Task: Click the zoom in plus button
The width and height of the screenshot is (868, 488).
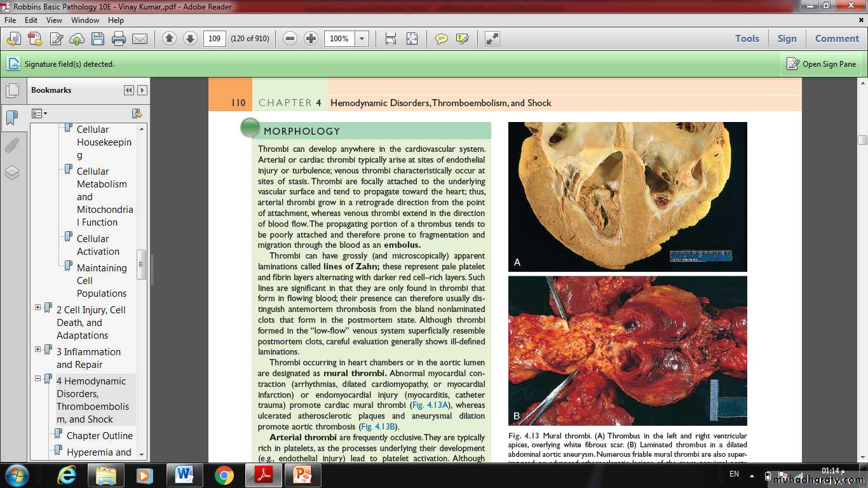Action: point(311,39)
